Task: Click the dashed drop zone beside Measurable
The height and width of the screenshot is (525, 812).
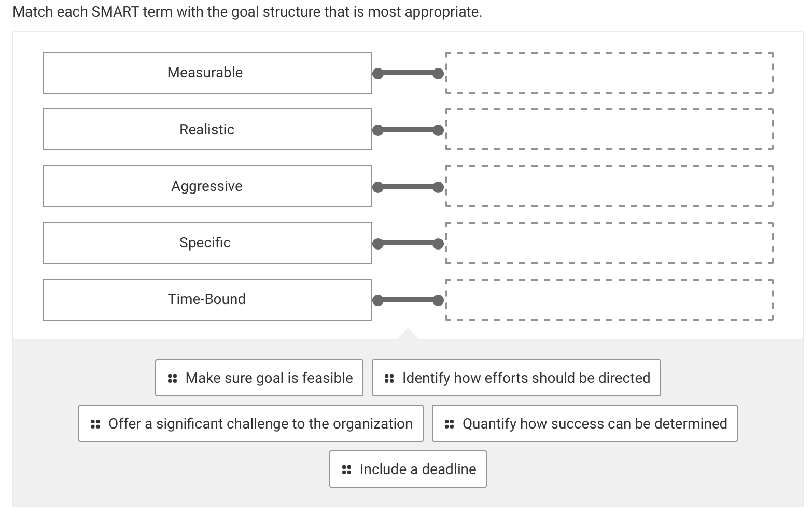Action: point(609,73)
